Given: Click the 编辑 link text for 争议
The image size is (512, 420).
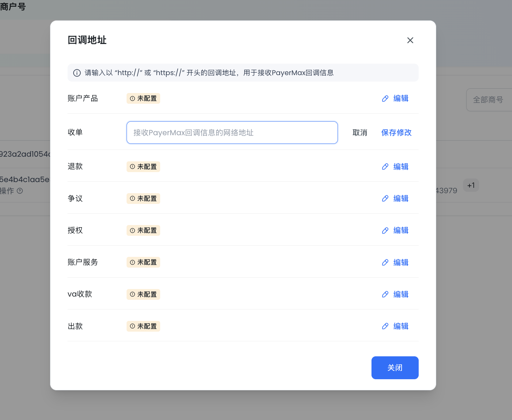Looking at the screenshot, I should tap(401, 199).
